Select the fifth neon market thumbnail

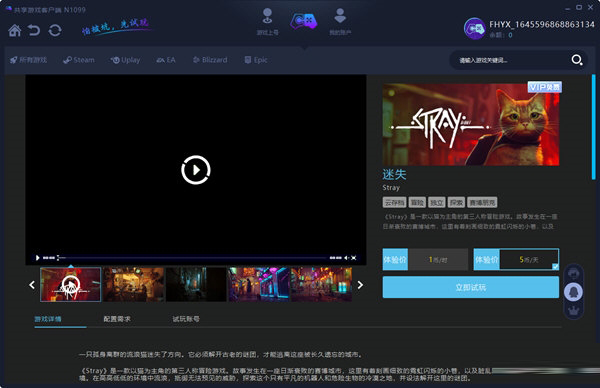321,284
